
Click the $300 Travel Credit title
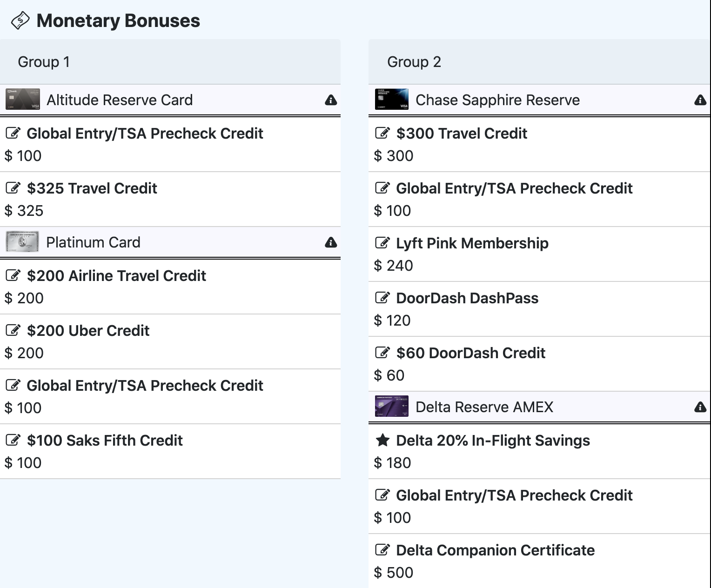(x=462, y=134)
